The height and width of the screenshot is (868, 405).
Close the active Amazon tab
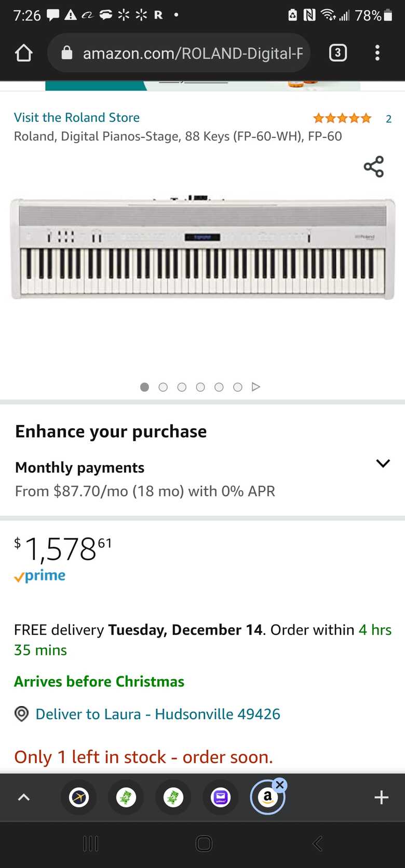(x=280, y=784)
